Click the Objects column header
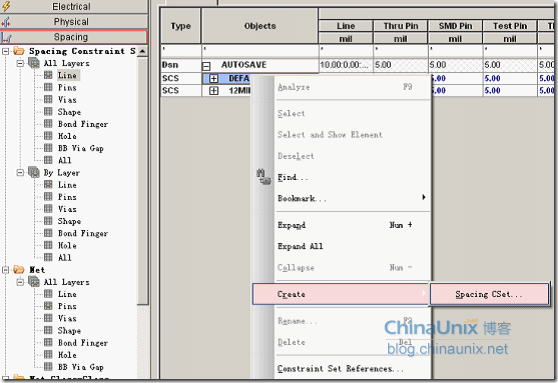 click(x=260, y=26)
